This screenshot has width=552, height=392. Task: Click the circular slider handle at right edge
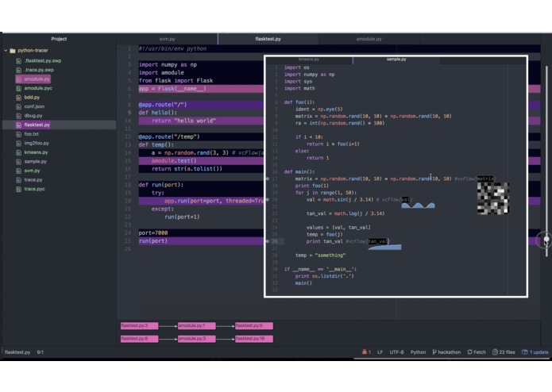pyautogui.click(x=546, y=240)
